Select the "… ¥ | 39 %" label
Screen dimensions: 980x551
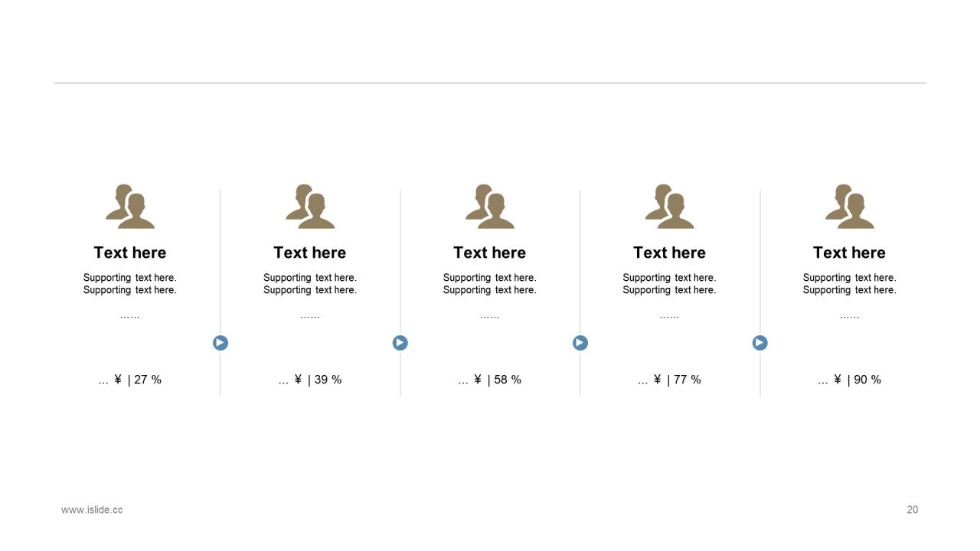click(310, 380)
